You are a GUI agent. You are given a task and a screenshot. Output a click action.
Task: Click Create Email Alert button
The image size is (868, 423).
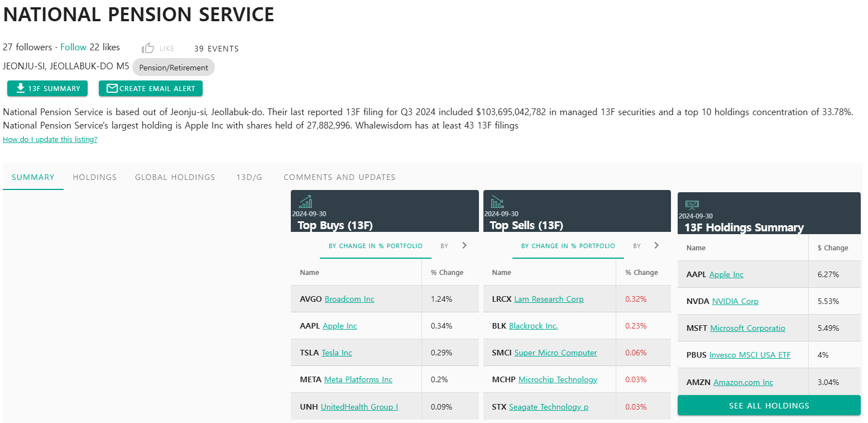point(151,88)
